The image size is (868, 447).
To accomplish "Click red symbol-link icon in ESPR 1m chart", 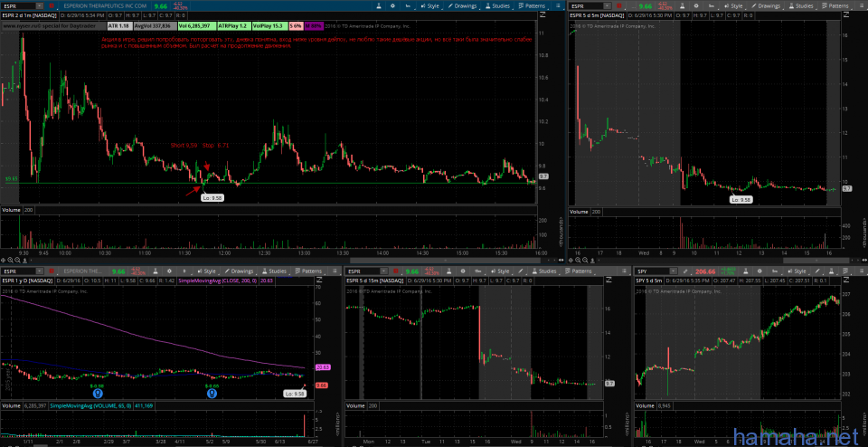I will click(52, 5).
